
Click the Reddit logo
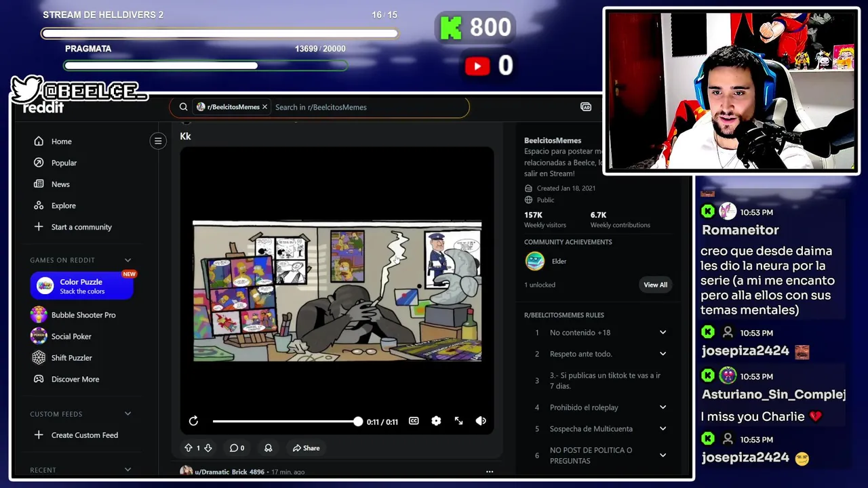(x=43, y=108)
